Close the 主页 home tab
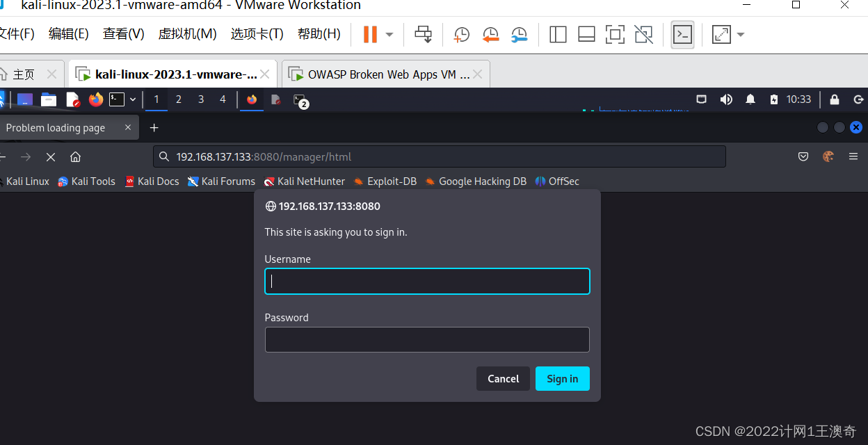The image size is (868, 445). pos(51,74)
